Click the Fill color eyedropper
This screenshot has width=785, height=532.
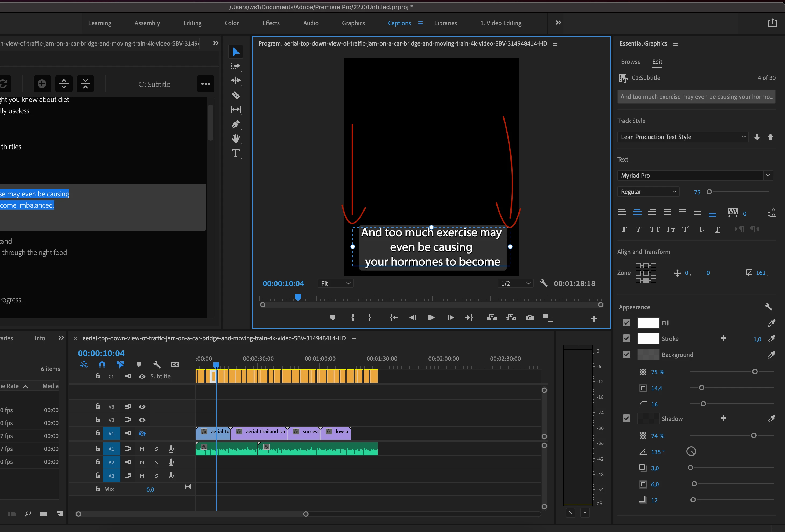tap(771, 323)
